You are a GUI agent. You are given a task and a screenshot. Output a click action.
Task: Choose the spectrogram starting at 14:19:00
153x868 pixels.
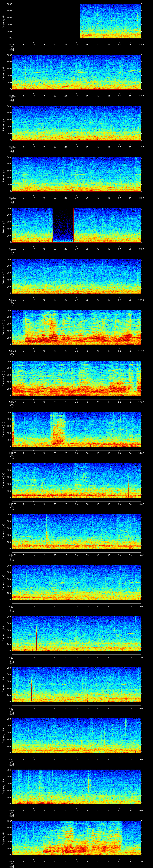click(77, 787)
